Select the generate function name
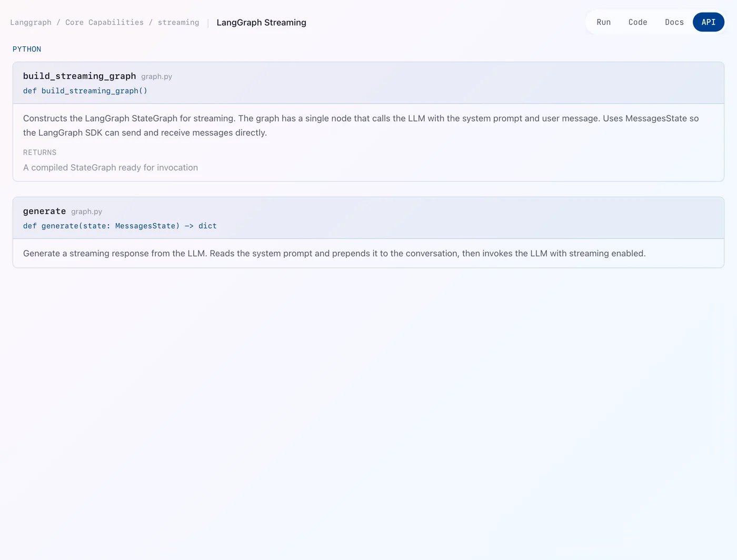 click(x=45, y=211)
